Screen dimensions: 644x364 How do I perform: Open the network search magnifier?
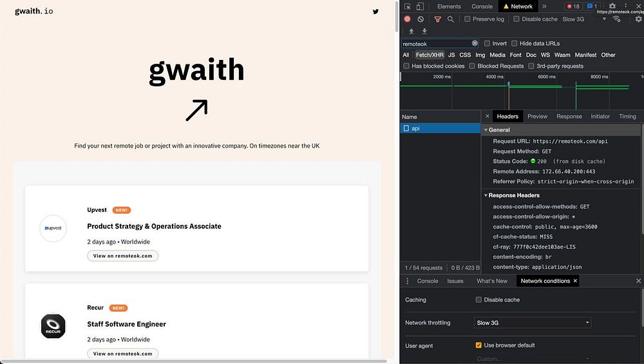tap(451, 19)
